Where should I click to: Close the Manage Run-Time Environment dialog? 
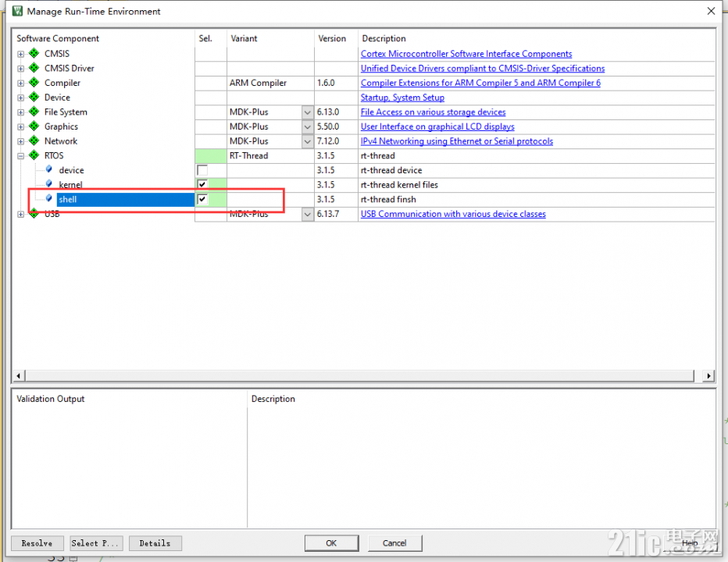tap(711, 11)
